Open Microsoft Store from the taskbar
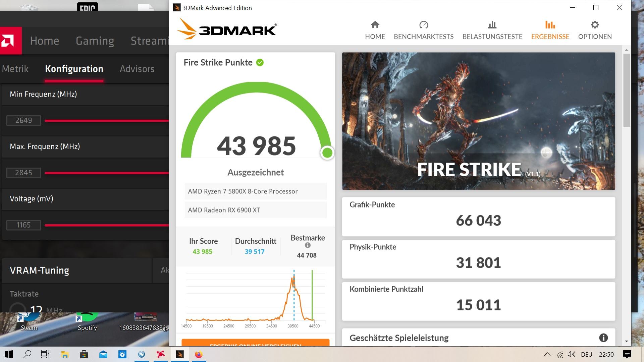The width and height of the screenshot is (644, 362). [84, 354]
